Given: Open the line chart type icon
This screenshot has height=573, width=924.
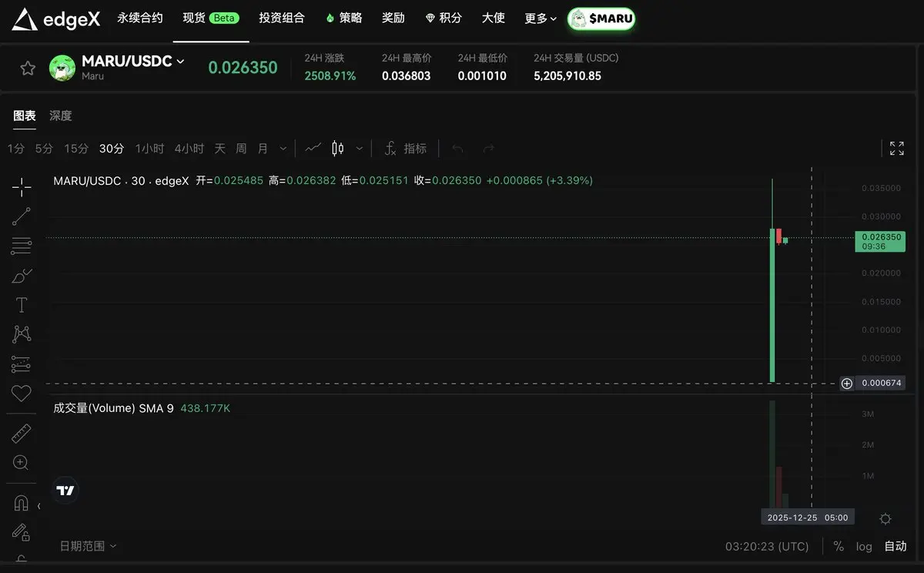Looking at the screenshot, I should [x=313, y=148].
